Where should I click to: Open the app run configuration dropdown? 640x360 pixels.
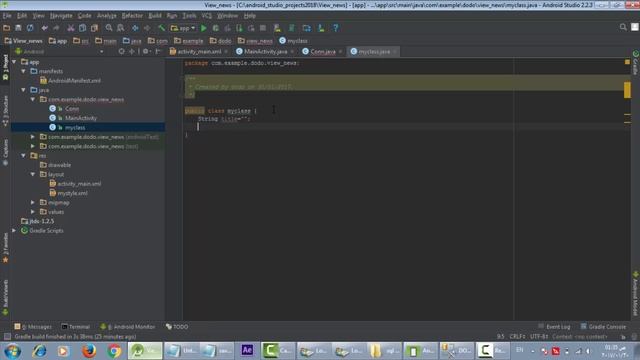pyautogui.click(x=183, y=28)
